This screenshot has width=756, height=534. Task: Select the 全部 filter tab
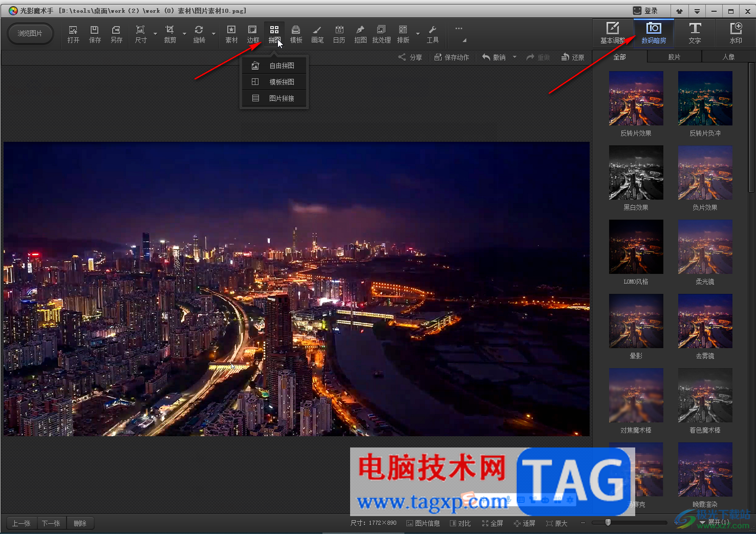(619, 57)
